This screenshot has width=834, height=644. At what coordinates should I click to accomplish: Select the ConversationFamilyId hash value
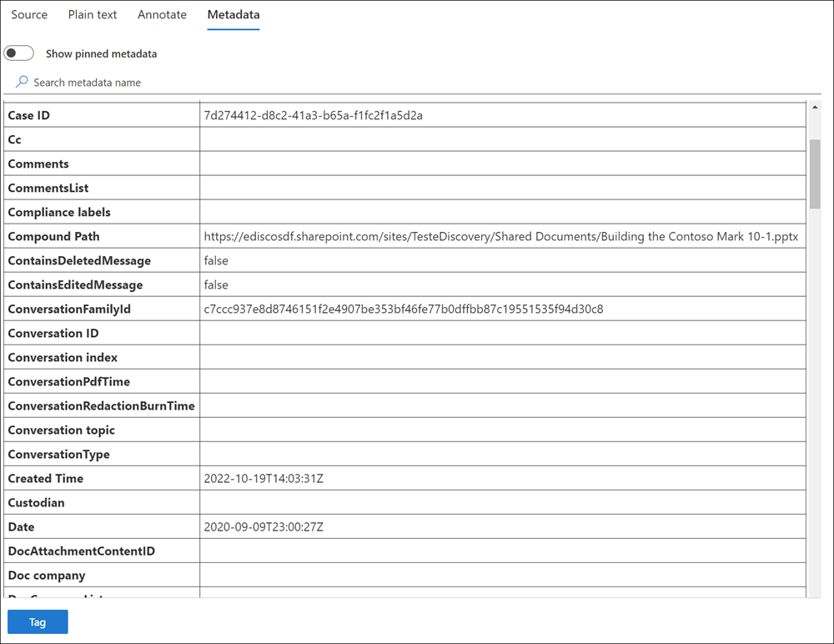(404, 309)
